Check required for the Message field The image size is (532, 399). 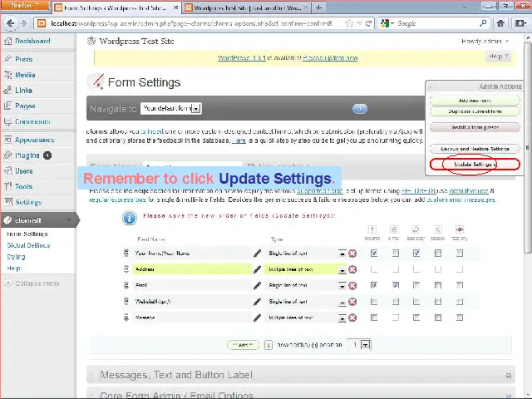[x=374, y=318]
